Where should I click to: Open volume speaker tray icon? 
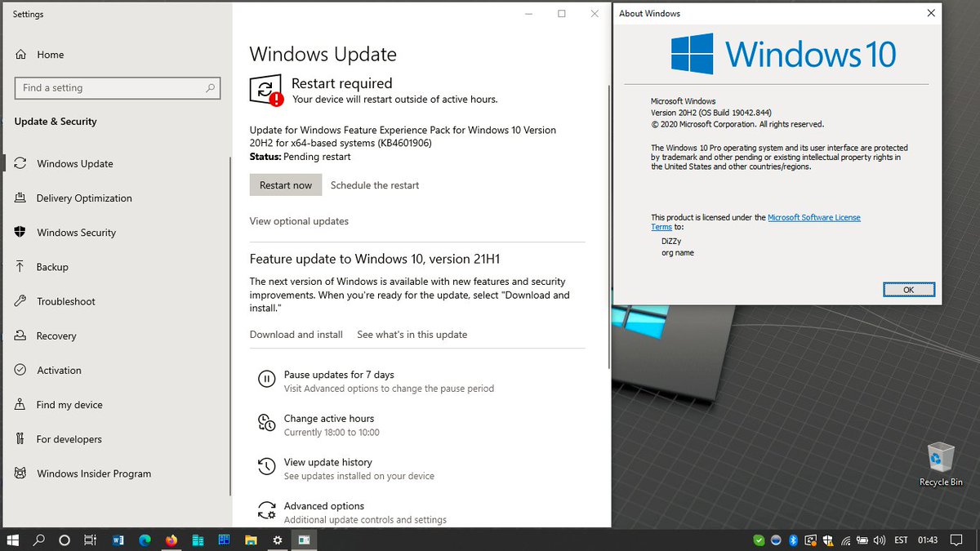880,540
